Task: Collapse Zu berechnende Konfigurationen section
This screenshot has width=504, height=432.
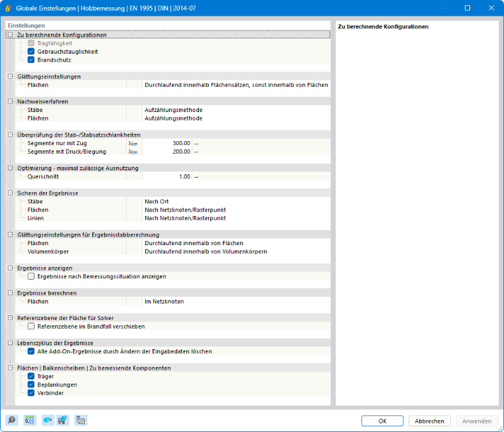Action: (x=11, y=34)
